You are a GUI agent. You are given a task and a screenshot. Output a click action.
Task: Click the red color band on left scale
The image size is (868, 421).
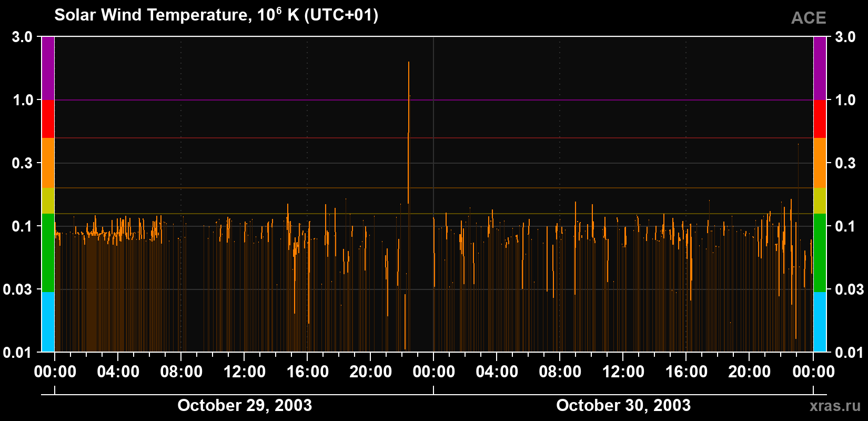click(48, 119)
